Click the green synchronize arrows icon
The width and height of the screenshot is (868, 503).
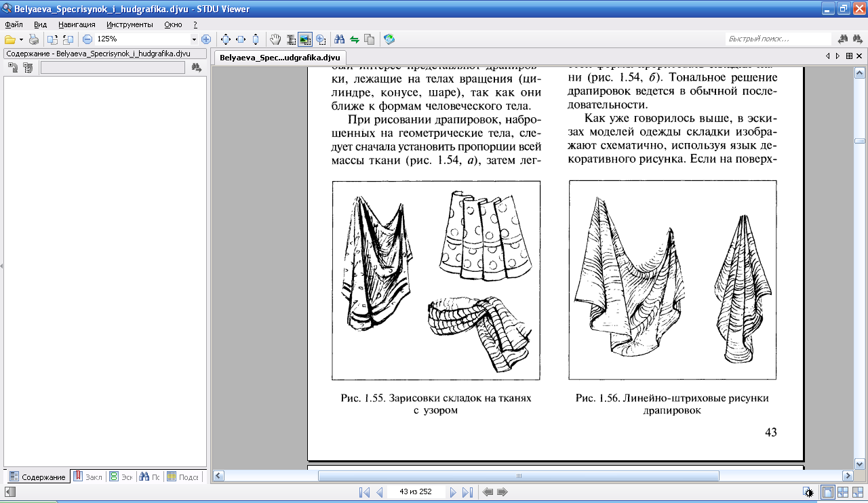354,39
